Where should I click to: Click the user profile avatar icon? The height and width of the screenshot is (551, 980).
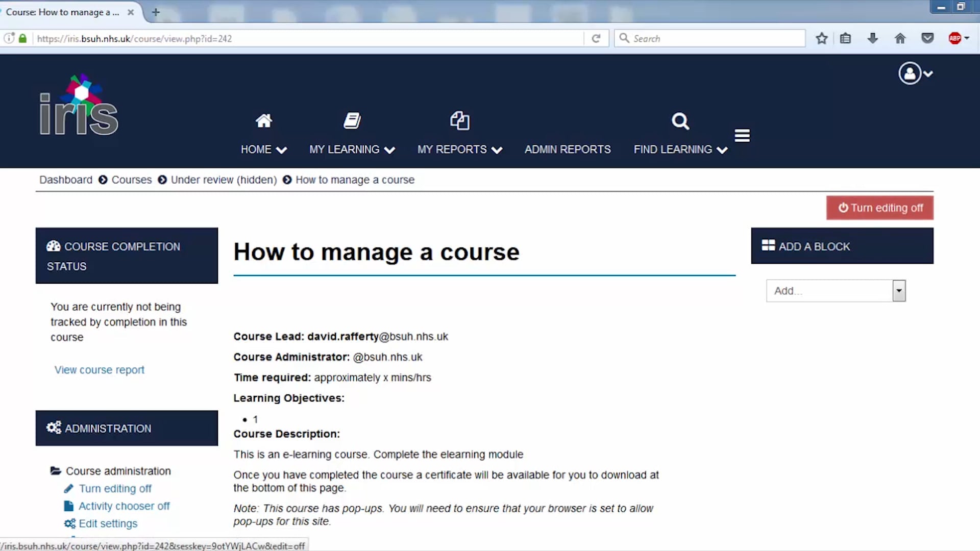click(x=910, y=73)
